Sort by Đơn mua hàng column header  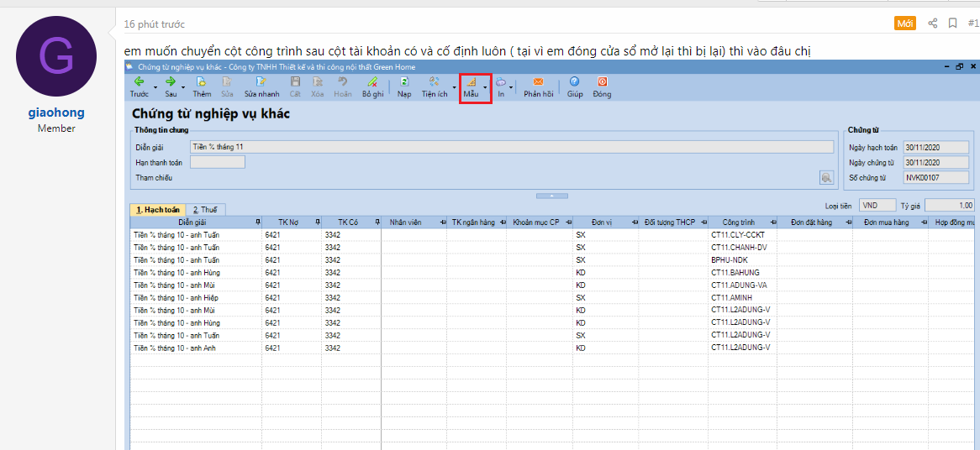click(890, 222)
